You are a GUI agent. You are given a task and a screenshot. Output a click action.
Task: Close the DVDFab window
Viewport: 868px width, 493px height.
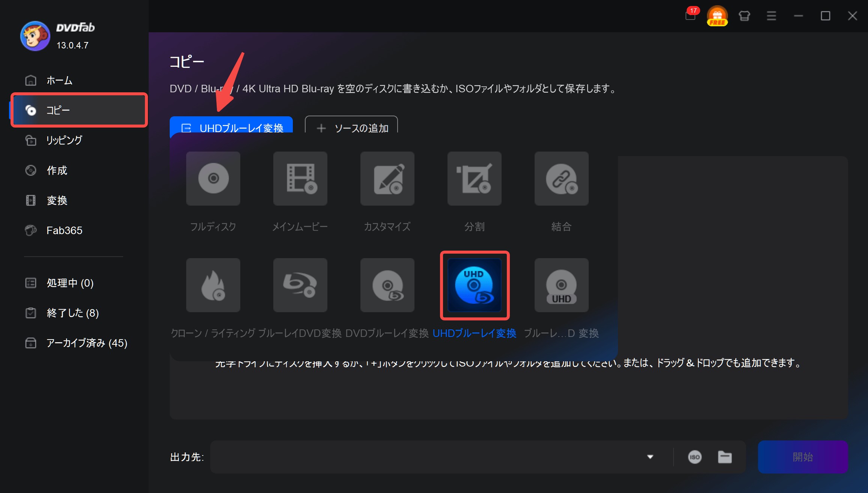coord(852,16)
